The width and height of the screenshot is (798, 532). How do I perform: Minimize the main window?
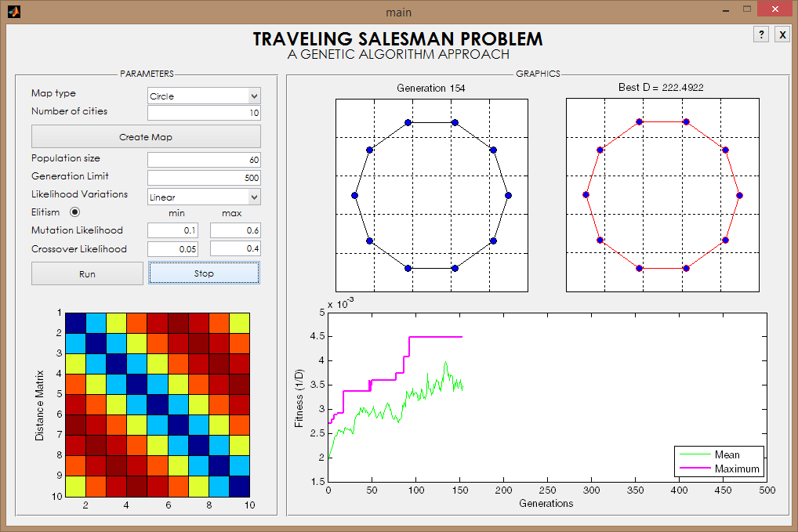pyautogui.click(x=726, y=10)
